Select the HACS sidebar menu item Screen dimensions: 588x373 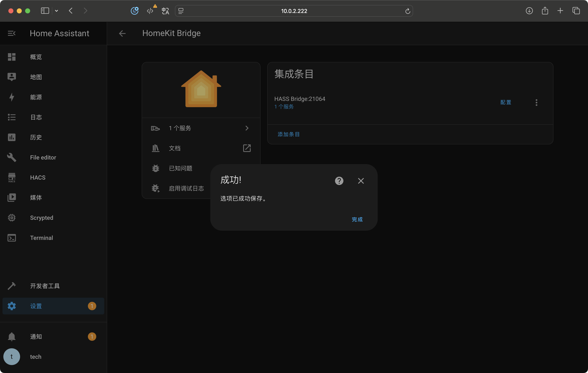click(53, 177)
